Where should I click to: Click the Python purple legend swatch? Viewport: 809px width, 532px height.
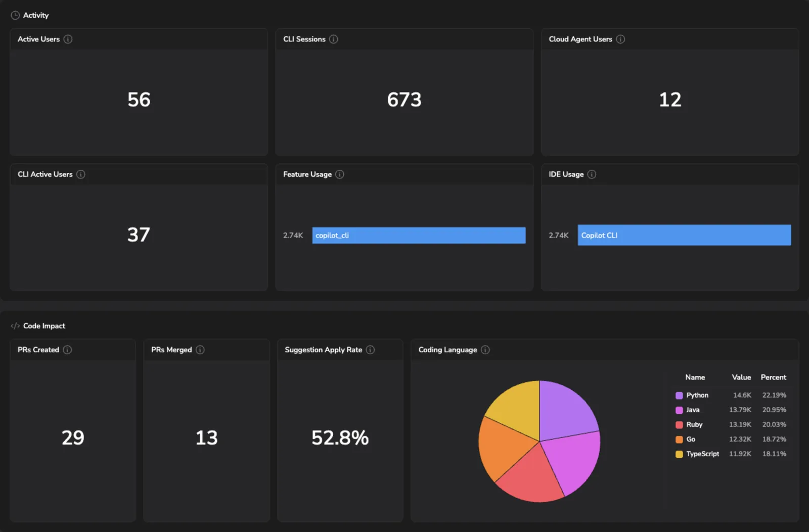point(679,396)
